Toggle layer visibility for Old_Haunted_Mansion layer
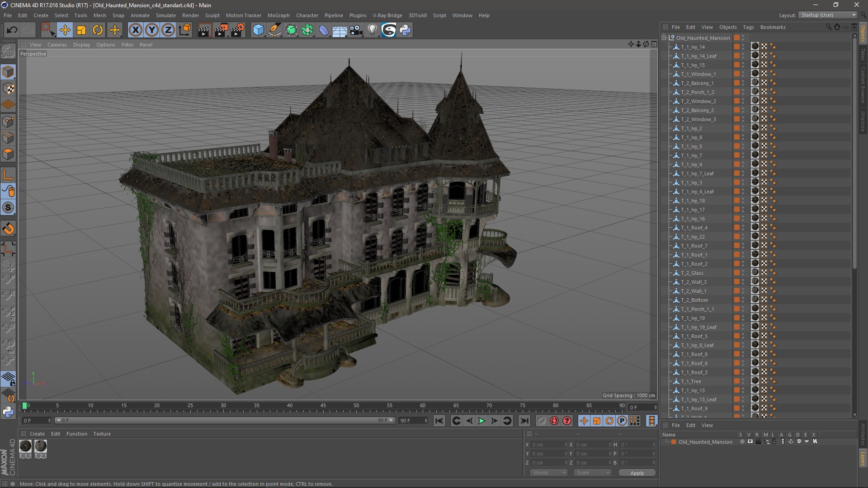Image resolution: width=868 pixels, height=488 pixels. coord(750,442)
